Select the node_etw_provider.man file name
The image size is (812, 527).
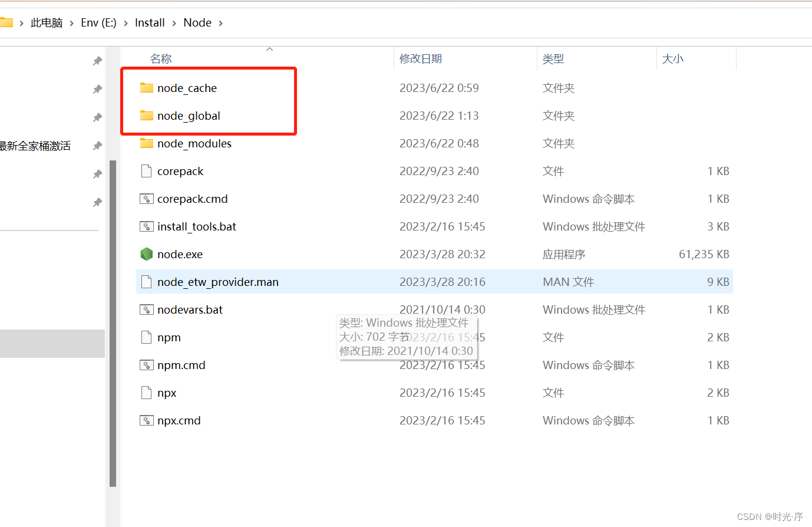pyautogui.click(x=218, y=282)
